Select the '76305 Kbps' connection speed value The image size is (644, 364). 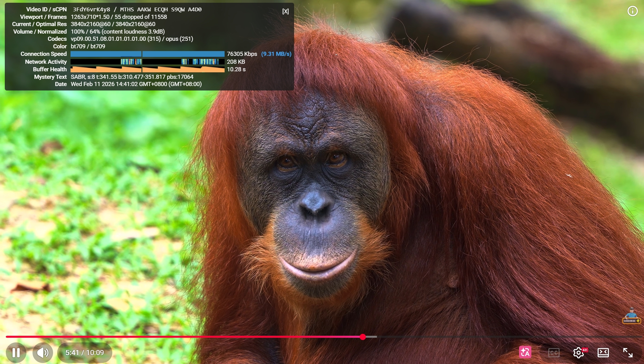(242, 54)
